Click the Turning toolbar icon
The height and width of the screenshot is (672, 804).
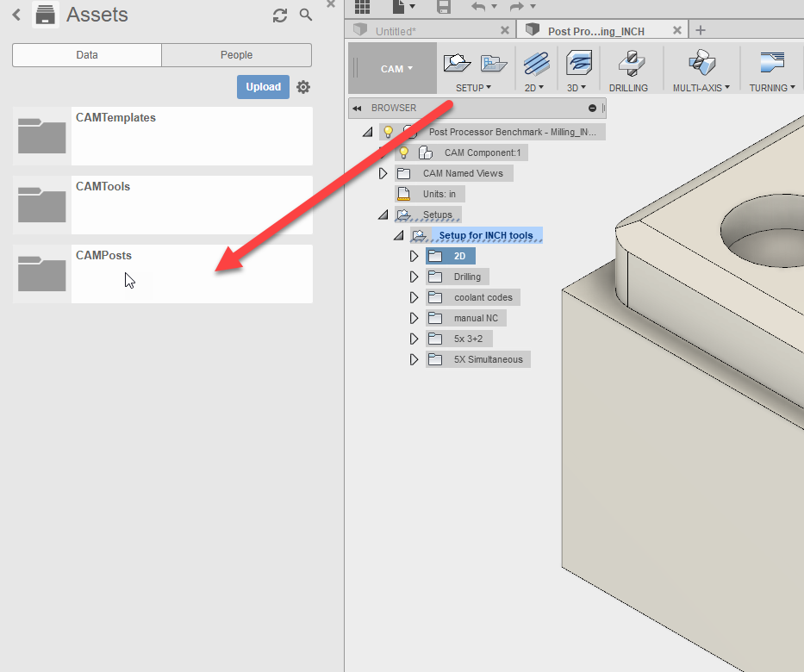(772, 63)
